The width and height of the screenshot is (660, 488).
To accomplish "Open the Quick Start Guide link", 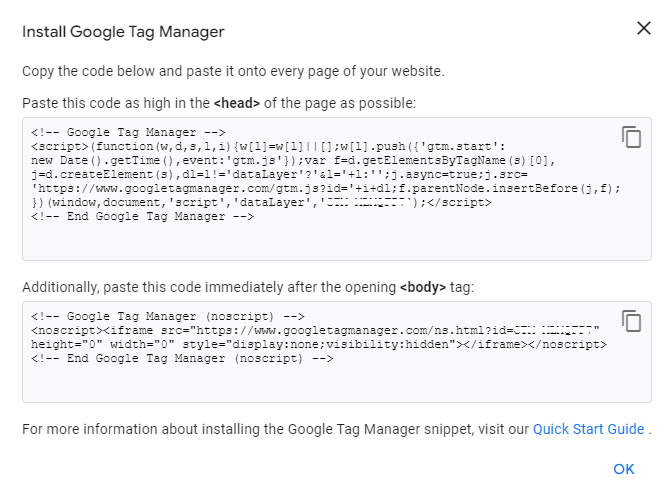I will tap(588, 429).
